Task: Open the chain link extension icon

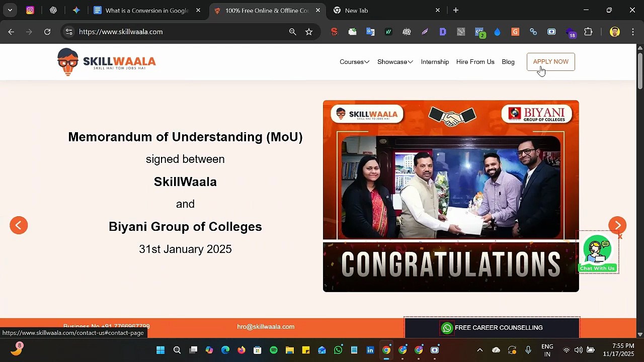Action: pos(533,32)
